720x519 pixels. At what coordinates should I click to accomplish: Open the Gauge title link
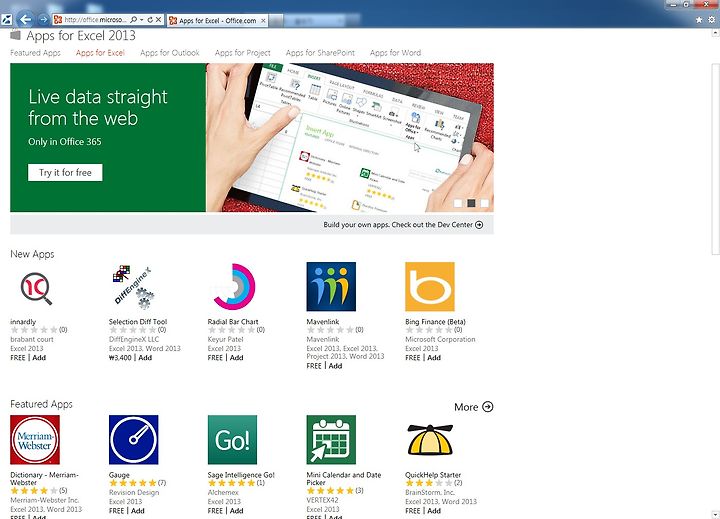pyautogui.click(x=119, y=475)
